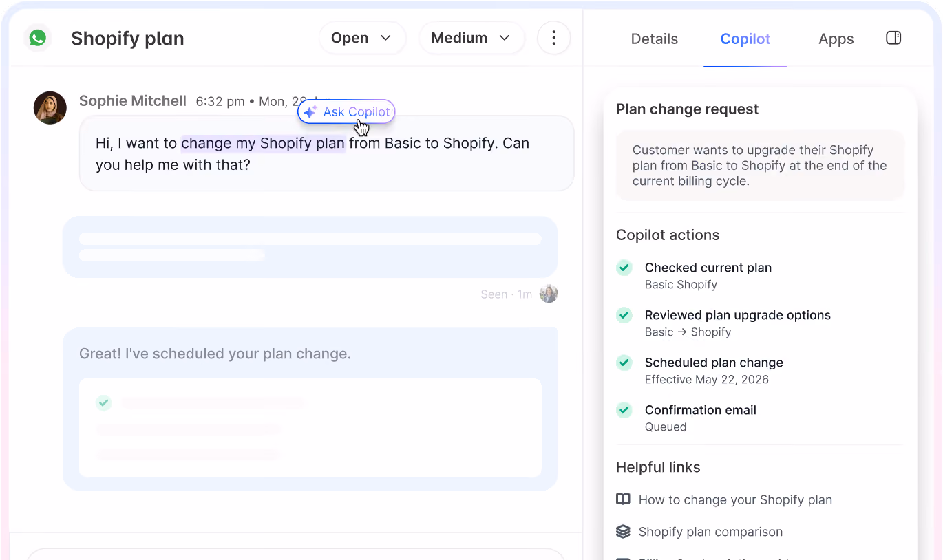Click Sophie Mitchell's avatar
Screen dimensions: 943x560
tap(50, 108)
